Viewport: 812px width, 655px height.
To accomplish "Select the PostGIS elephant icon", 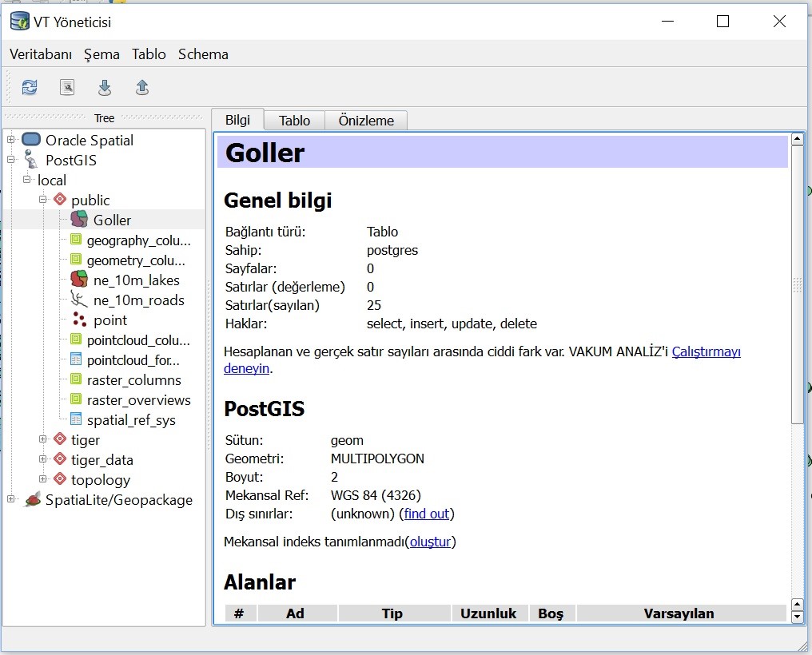I will [x=31, y=159].
